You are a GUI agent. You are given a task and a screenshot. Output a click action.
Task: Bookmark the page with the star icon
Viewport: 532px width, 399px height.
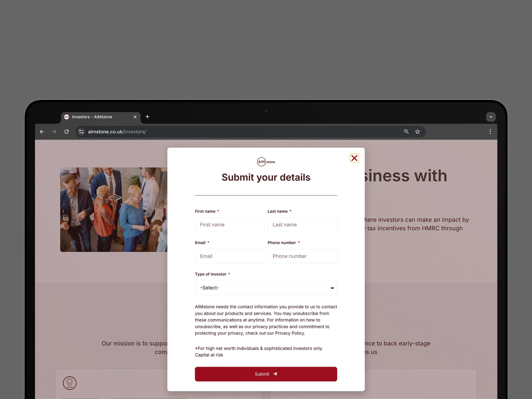tap(418, 132)
